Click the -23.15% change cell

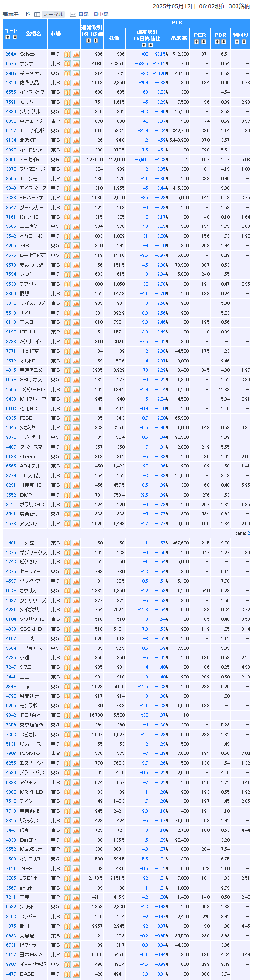(x=160, y=54)
